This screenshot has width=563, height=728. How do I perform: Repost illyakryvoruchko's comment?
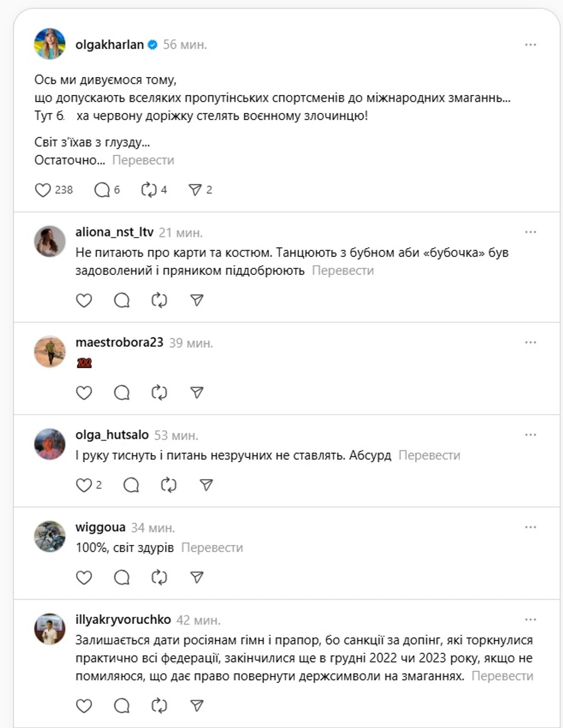tap(159, 706)
